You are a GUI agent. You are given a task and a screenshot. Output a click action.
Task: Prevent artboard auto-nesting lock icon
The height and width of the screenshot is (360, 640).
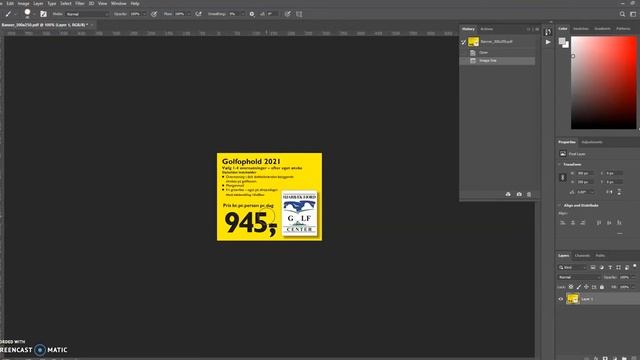tap(594, 287)
